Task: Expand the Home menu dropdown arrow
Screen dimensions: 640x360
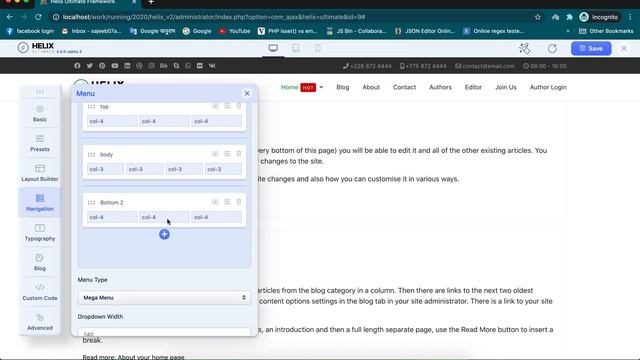Action: (x=321, y=87)
